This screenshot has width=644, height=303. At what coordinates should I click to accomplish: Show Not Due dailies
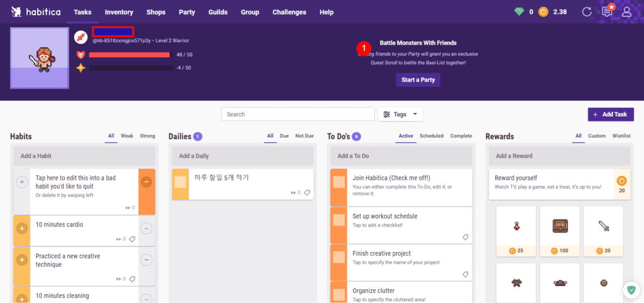click(x=304, y=136)
